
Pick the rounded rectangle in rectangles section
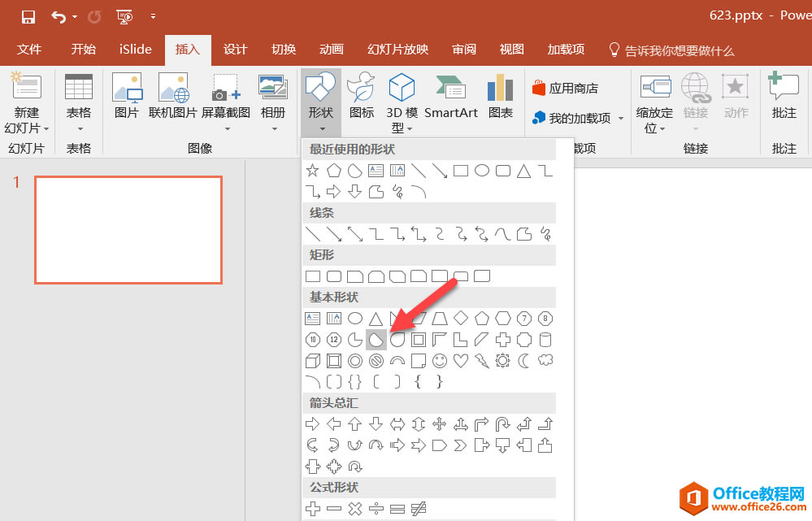click(x=334, y=276)
